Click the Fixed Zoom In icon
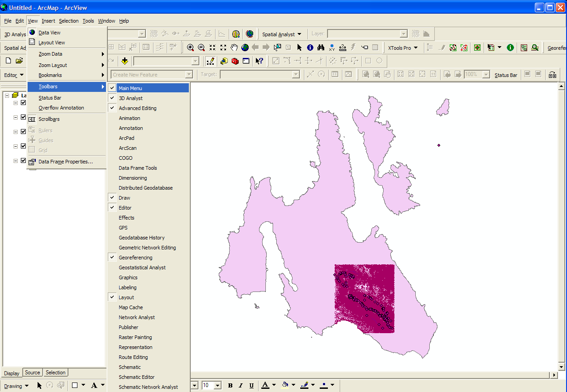This screenshot has width=567, height=392. tap(212, 48)
